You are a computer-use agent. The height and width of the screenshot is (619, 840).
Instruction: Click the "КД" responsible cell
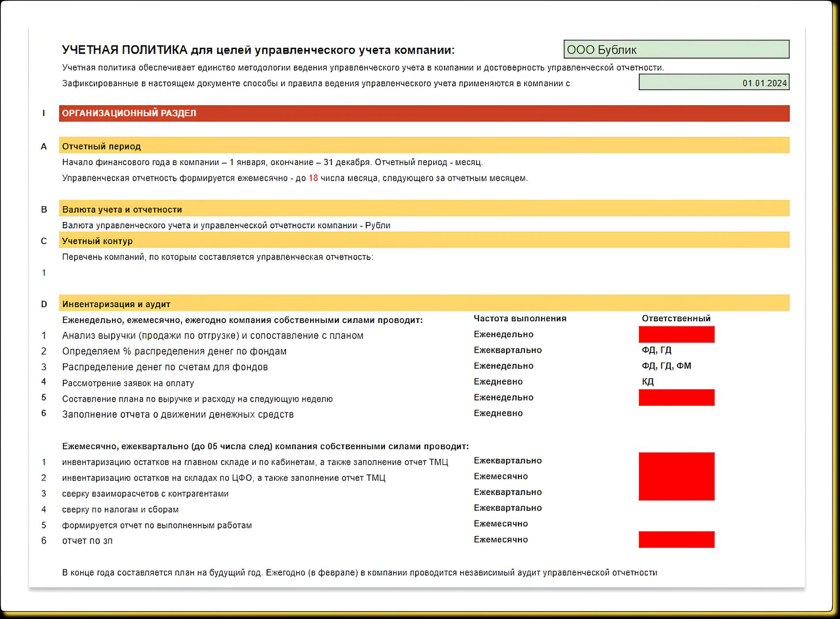(648, 382)
